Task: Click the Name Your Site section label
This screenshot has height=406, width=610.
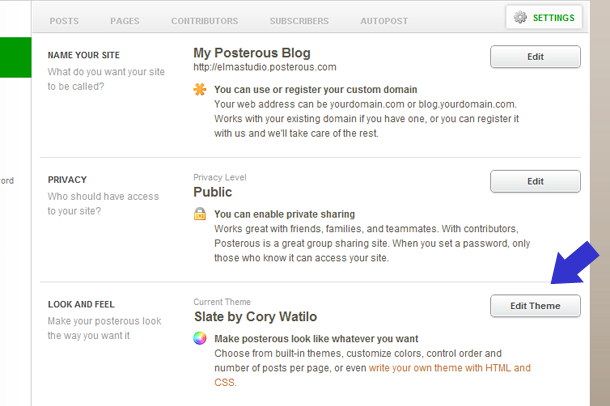Action: (84, 55)
